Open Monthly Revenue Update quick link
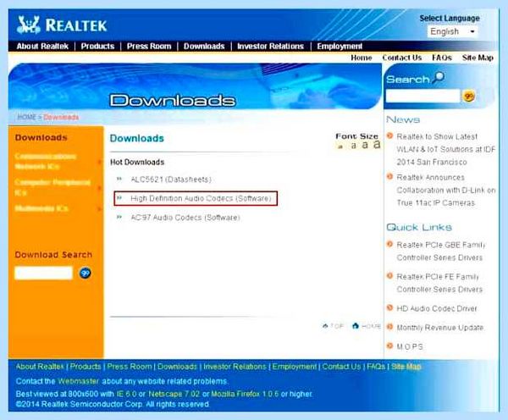 (440, 328)
